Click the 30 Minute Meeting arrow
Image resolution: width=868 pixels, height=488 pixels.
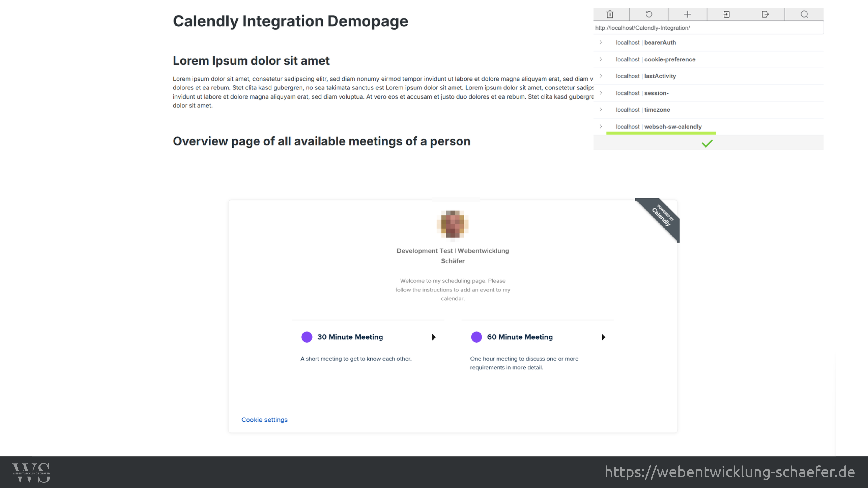(434, 337)
